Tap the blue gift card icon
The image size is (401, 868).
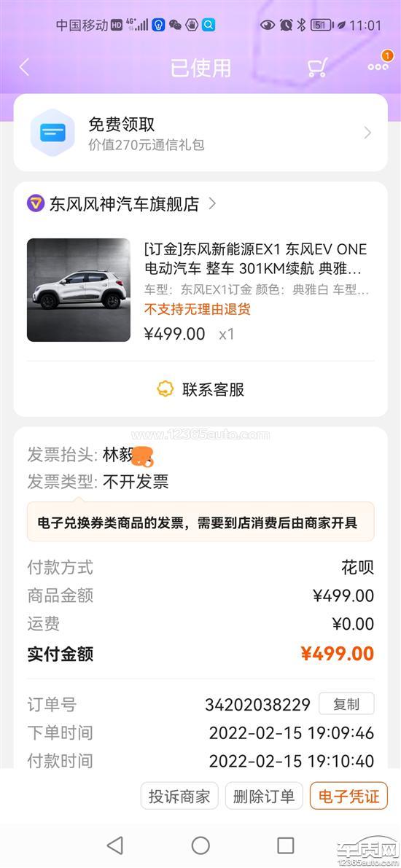(x=52, y=133)
